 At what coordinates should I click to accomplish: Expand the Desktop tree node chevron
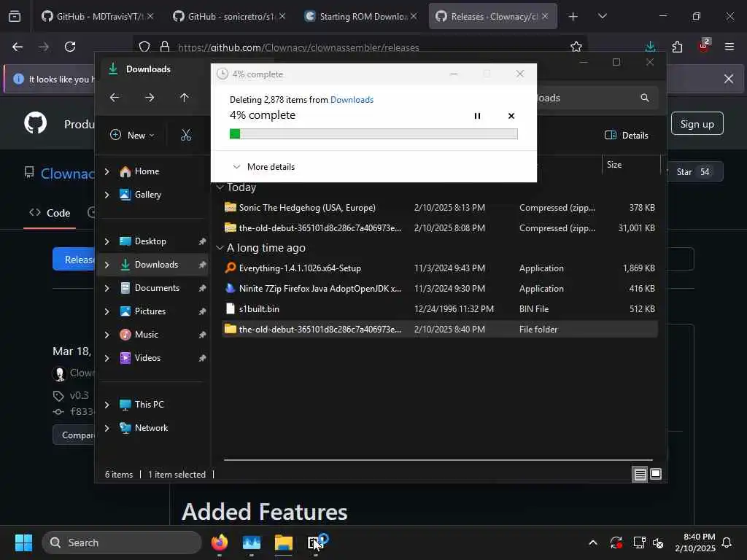[x=107, y=241]
